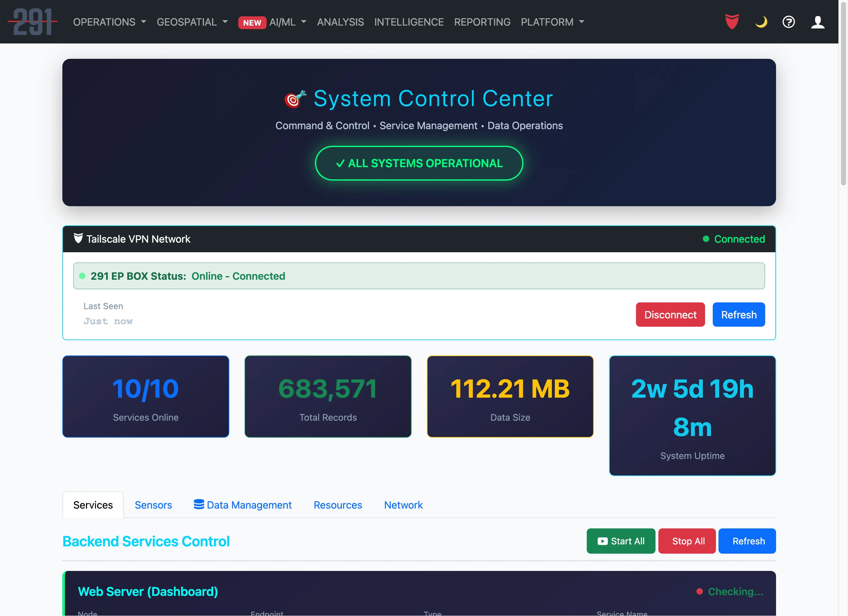The image size is (848, 616).
Task: Click the Tailscale shield icon in the VPN panel
Action: click(78, 239)
